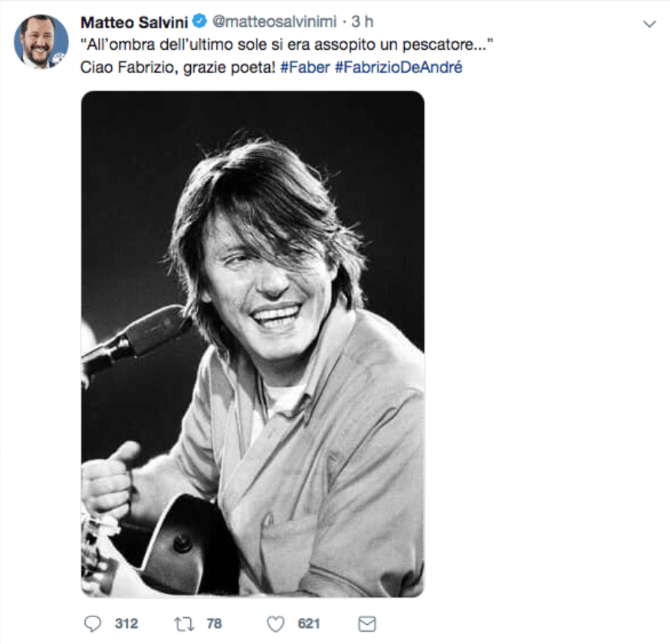
Task: Open the #FabrizioDeAndré hashtag link
Action: (398, 67)
